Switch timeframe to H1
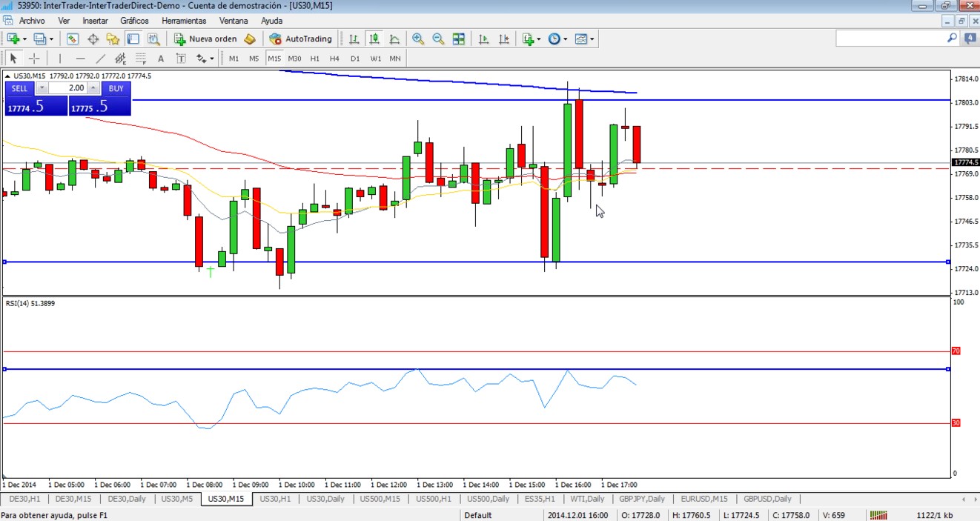This screenshot has width=980, height=521. tap(314, 58)
